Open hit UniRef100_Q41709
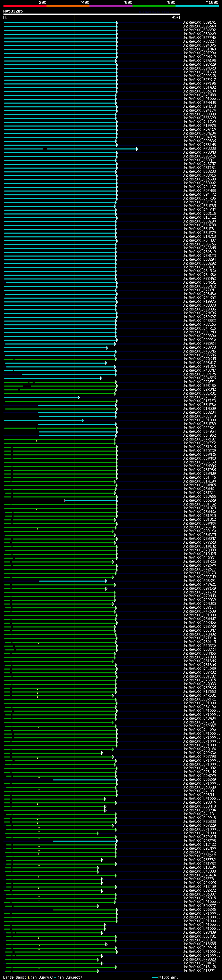Screen dimensions: 222x980 pyautogui.click(x=199, y=122)
